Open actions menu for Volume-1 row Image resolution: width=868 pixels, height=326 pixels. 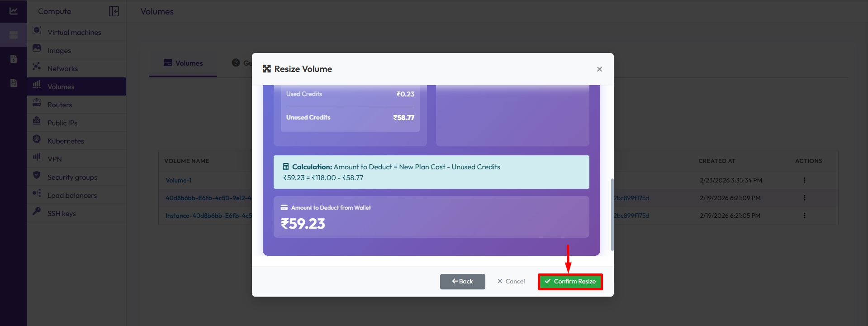[x=804, y=180]
